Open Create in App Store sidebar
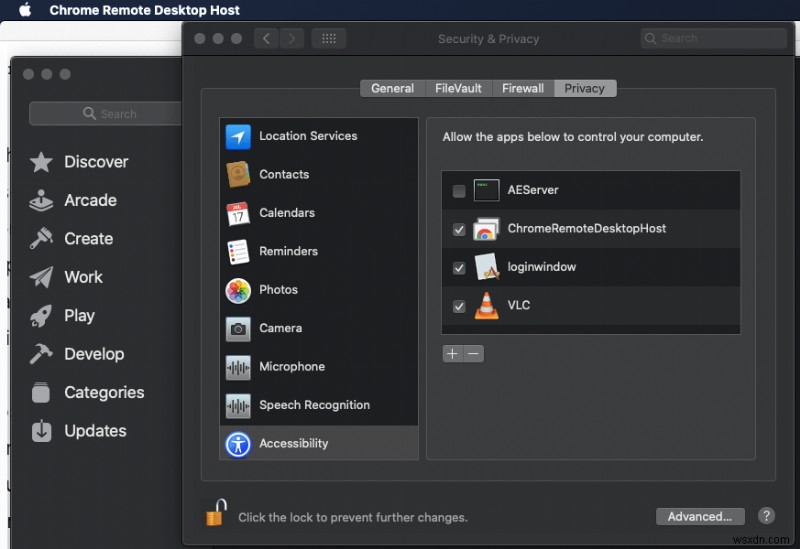 [71, 239]
